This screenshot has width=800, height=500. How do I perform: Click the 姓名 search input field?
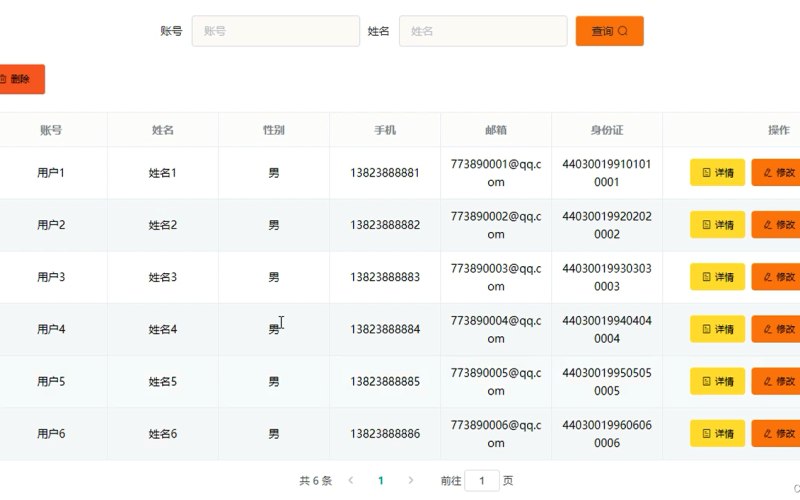click(x=483, y=31)
